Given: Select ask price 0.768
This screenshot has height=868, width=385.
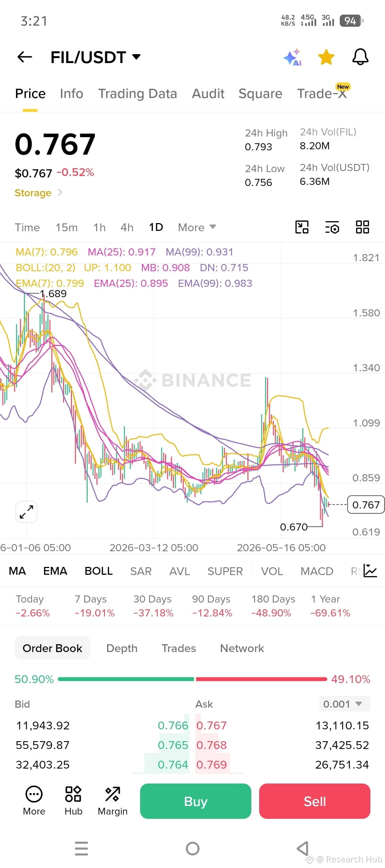Looking at the screenshot, I should [x=211, y=745].
